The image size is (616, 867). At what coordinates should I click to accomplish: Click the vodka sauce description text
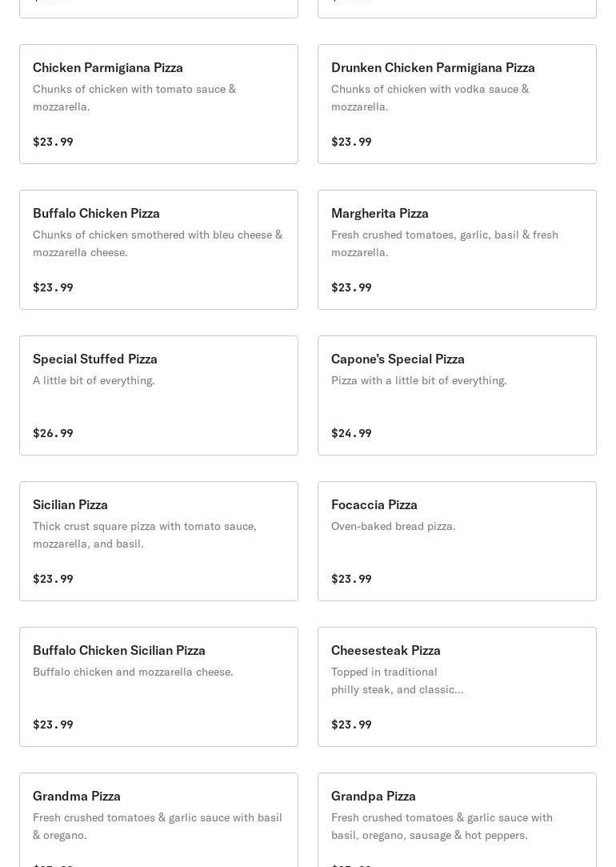click(x=430, y=98)
